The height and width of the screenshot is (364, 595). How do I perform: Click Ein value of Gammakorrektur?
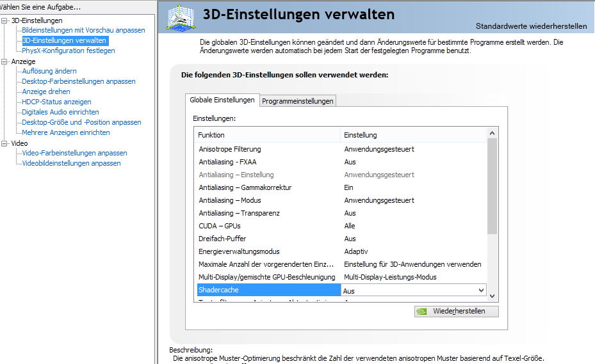click(348, 187)
